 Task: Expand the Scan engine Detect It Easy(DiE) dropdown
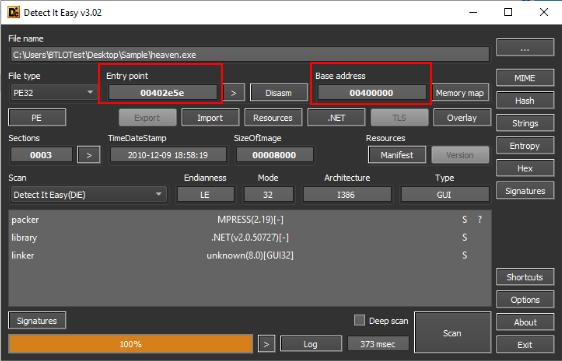89,195
